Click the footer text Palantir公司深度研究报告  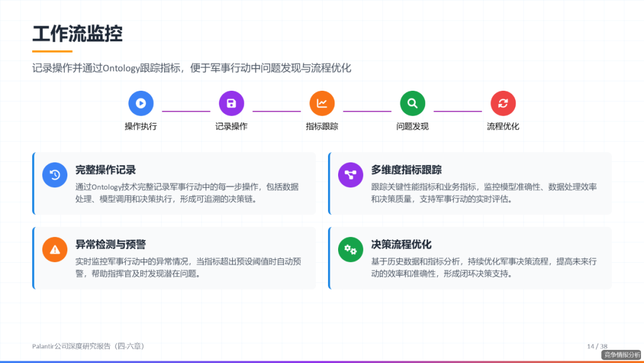[x=89, y=346]
